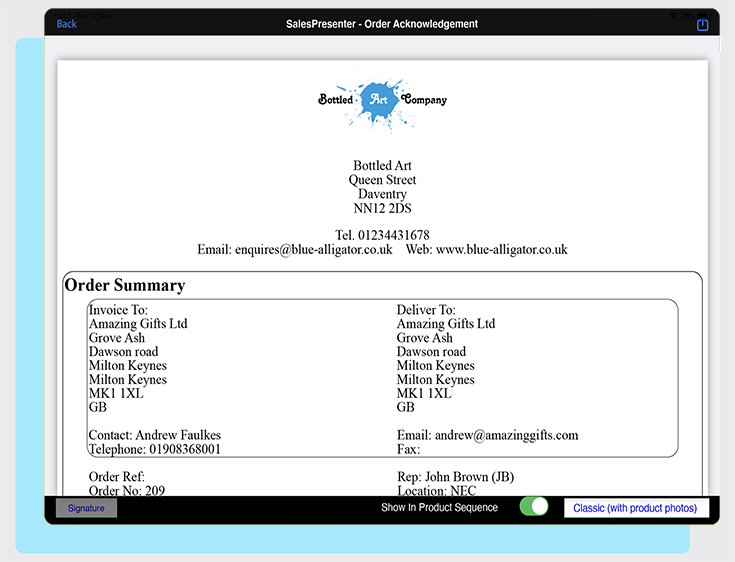Select the Tel. 01234431678 text
Viewport: 735px width, 562px height.
(x=382, y=235)
